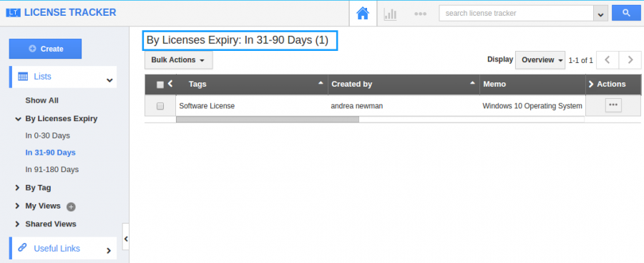644x263 pixels.
Task: Open row actions ellipsis for Software License
Action: (x=613, y=105)
